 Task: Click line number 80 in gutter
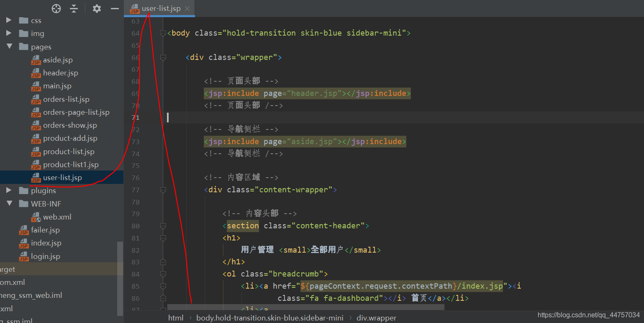(135, 226)
